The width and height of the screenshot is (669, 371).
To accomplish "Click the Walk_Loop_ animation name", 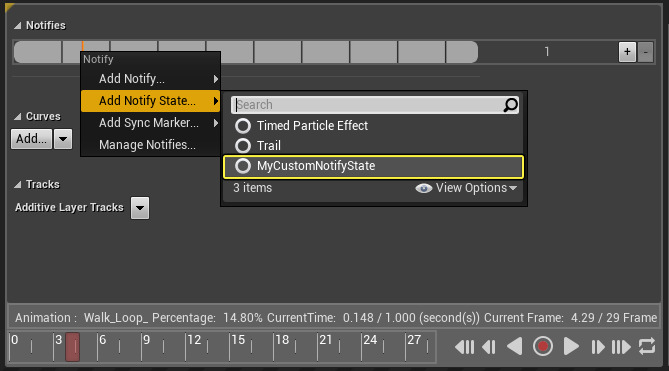I will pyautogui.click(x=116, y=318).
